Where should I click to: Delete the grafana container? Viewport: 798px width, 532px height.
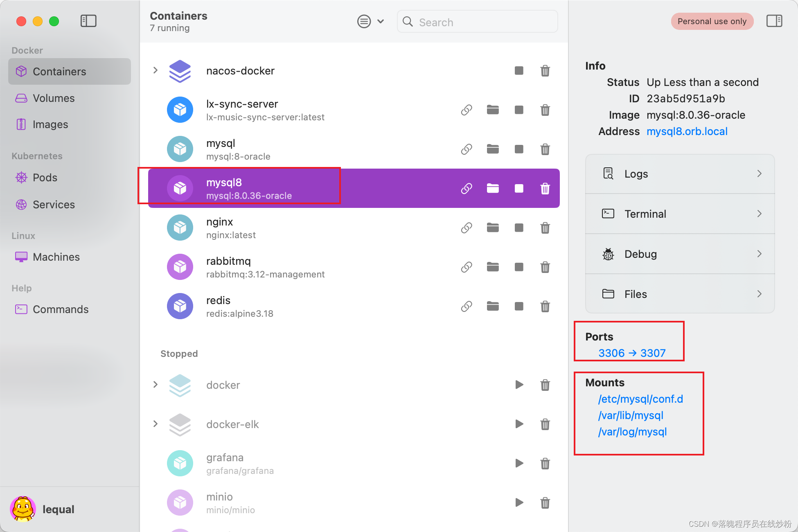coord(545,464)
